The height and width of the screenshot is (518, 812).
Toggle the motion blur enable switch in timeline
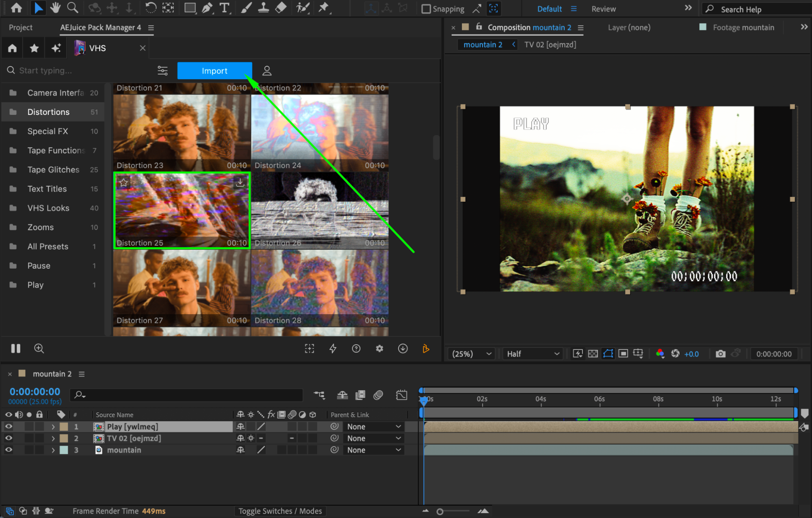click(378, 395)
